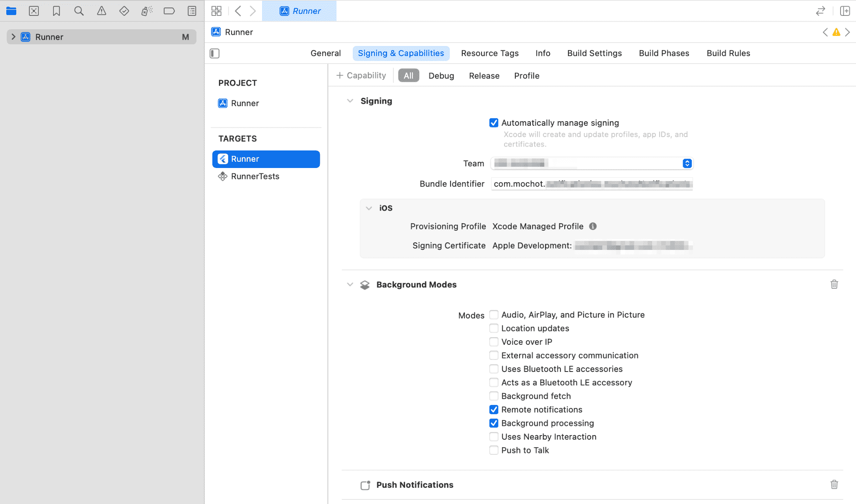The height and width of the screenshot is (504, 856).
Task: Switch to the General tab
Action: [326, 53]
